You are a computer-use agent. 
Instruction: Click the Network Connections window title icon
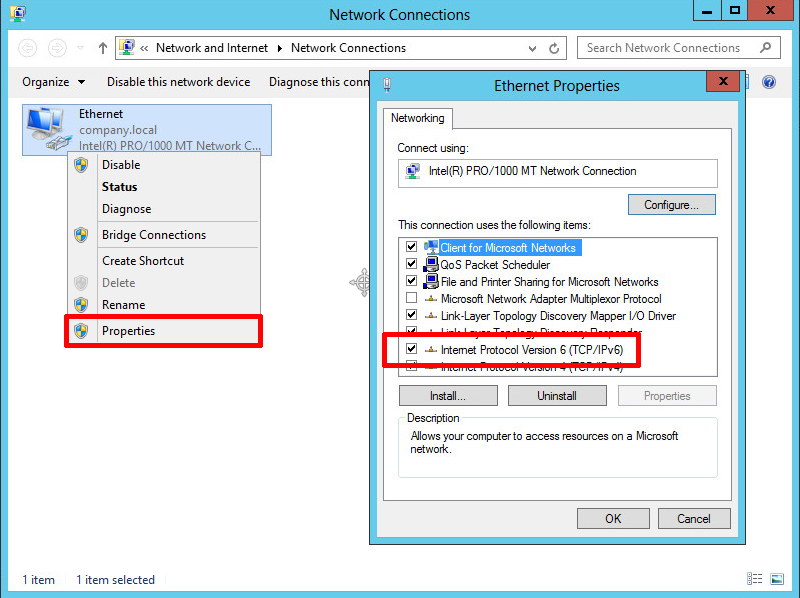18,13
